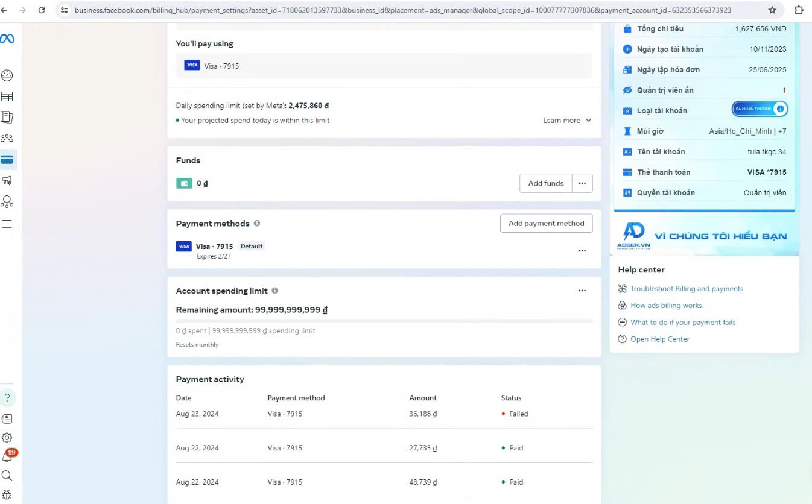812x504 pixels.
Task: Open the Ads reporting pages icon
Action: click(x=7, y=117)
